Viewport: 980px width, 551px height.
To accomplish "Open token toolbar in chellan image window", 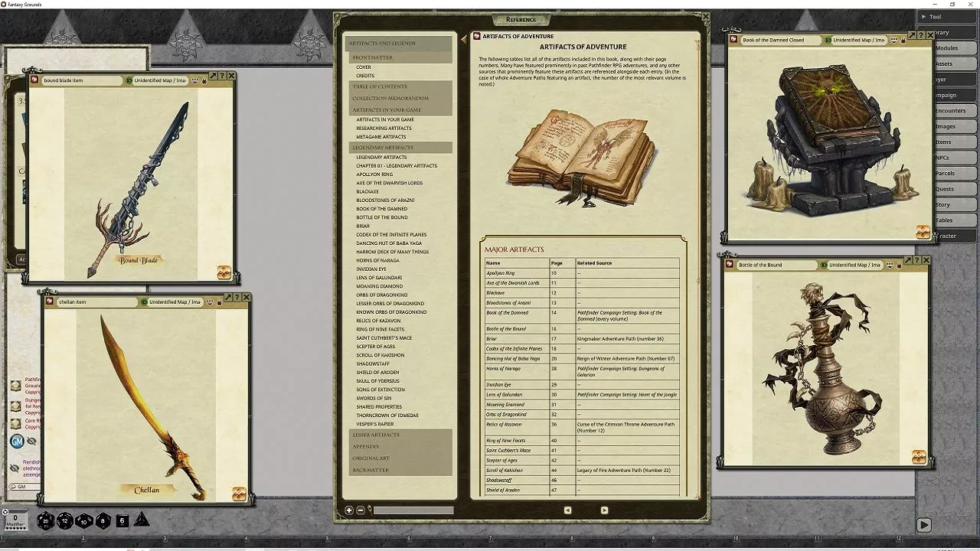I will pos(239,494).
